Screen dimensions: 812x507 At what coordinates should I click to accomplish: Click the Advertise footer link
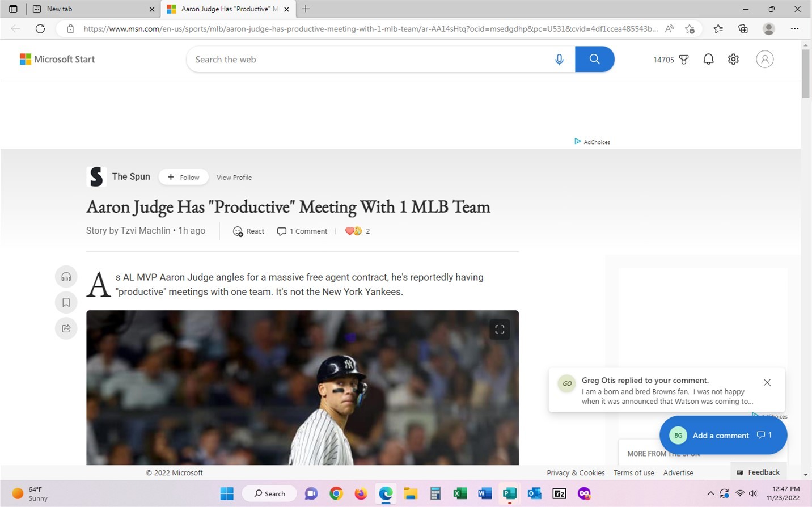click(x=678, y=472)
